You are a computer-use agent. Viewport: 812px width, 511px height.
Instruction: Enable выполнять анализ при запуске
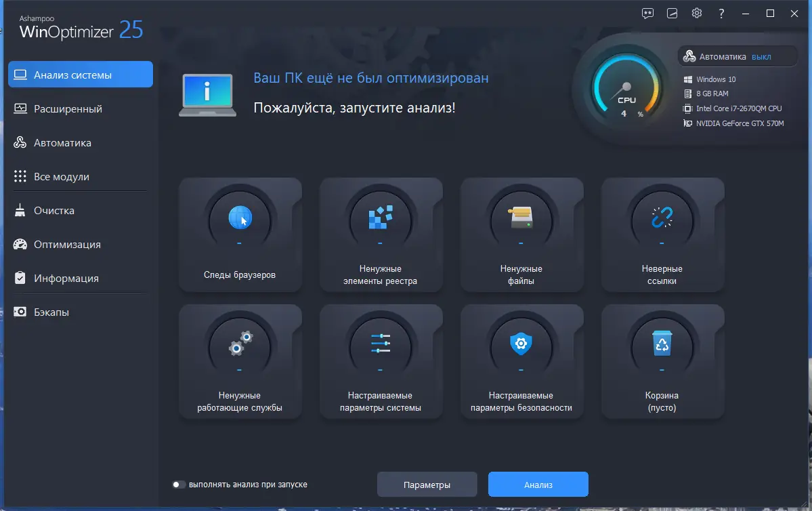point(179,484)
